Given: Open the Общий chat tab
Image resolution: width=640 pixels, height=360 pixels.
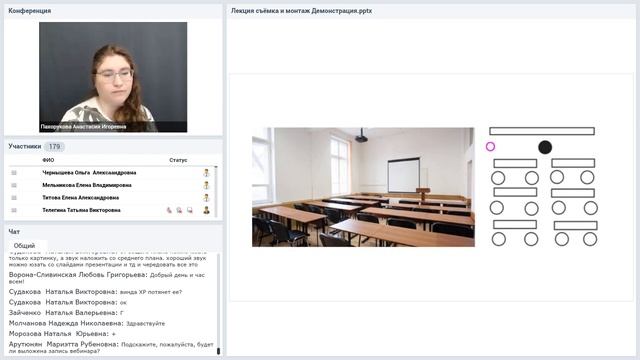Looking at the screenshot, I should point(24,246).
